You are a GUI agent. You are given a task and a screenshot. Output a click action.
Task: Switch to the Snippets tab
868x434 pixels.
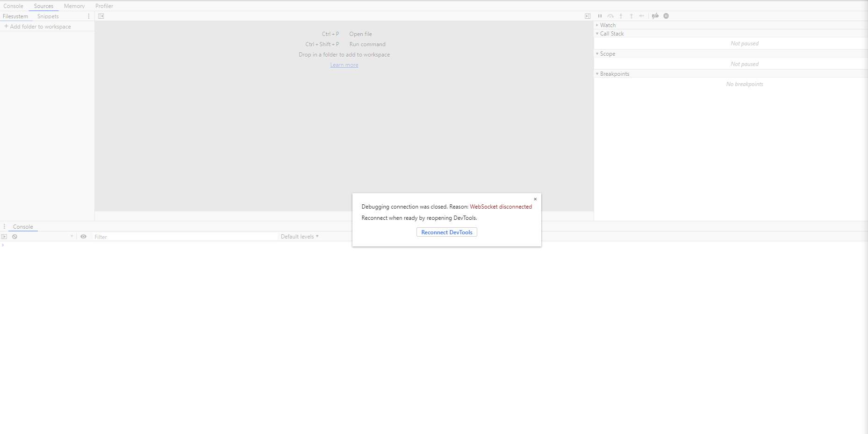pyautogui.click(x=48, y=16)
